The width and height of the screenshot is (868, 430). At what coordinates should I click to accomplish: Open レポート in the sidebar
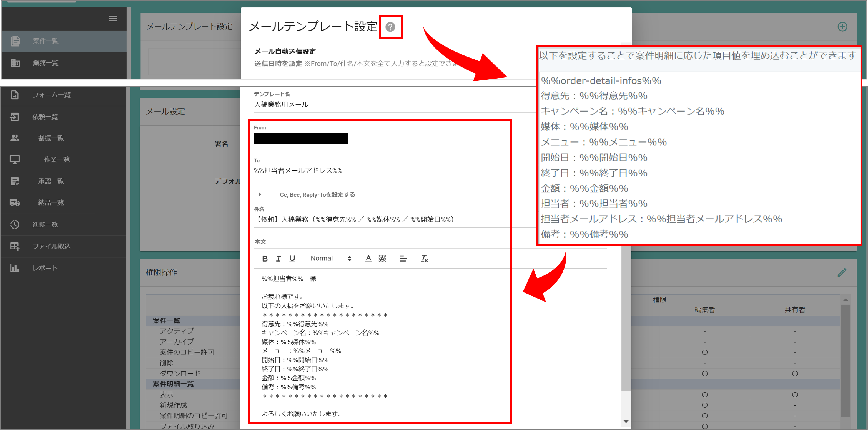coord(45,268)
